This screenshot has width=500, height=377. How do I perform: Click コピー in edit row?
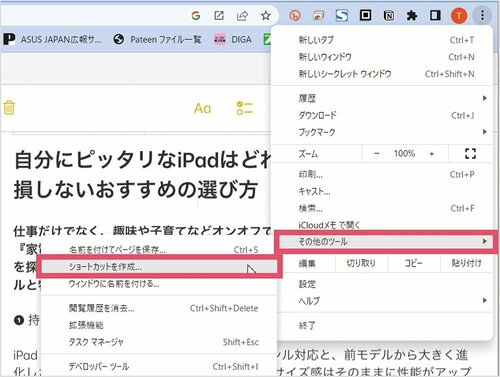(413, 263)
